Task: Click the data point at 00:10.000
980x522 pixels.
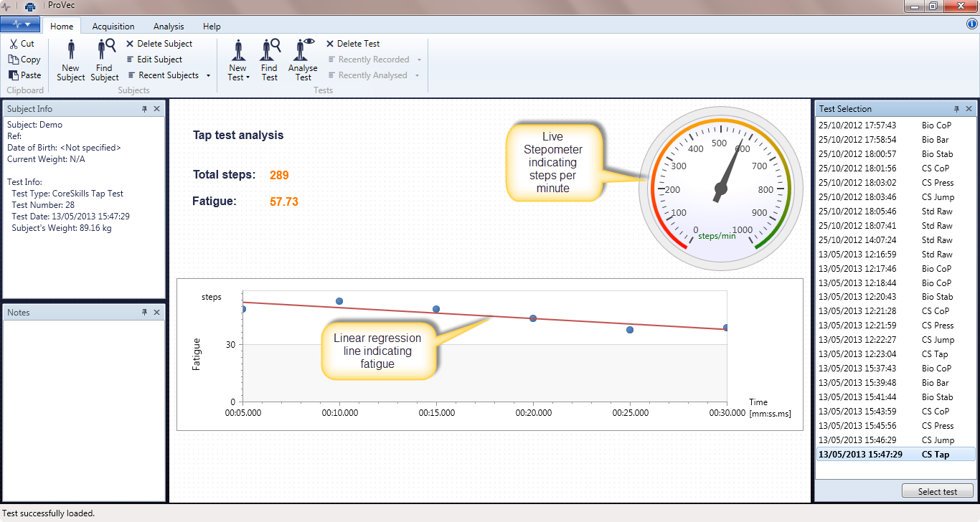Action: pos(339,301)
